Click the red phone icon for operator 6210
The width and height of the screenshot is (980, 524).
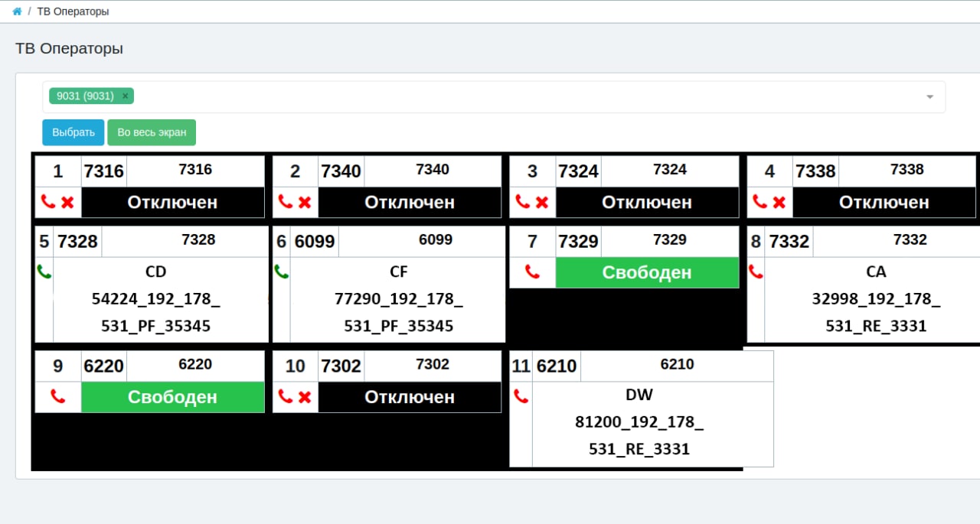point(521,396)
